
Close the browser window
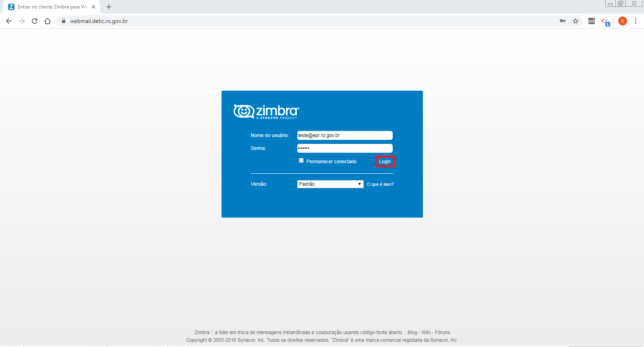(634, 3)
